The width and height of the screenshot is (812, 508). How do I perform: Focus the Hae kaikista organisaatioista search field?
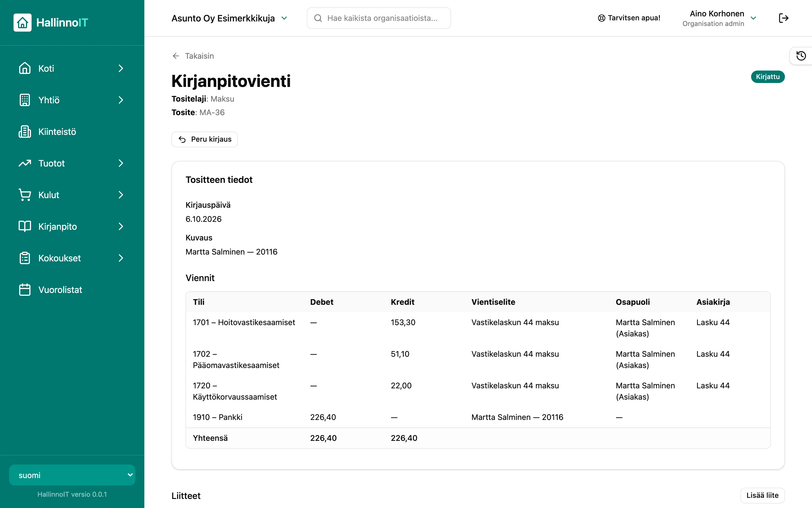378,18
